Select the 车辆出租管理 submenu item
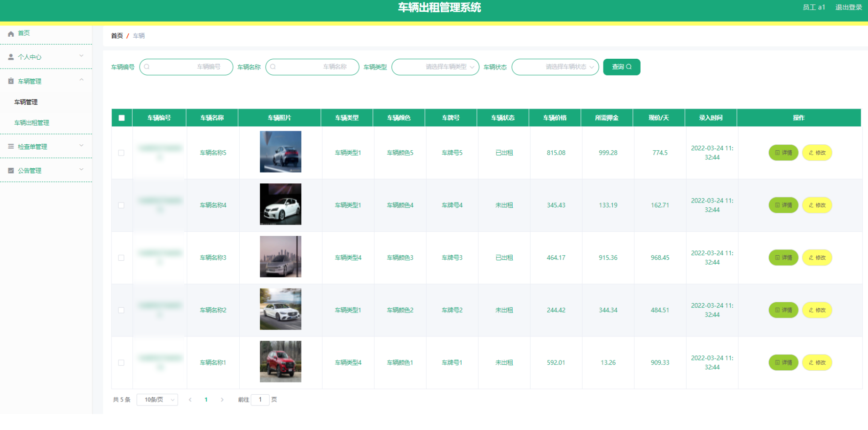Image resolution: width=868 pixels, height=430 pixels. (31, 123)
